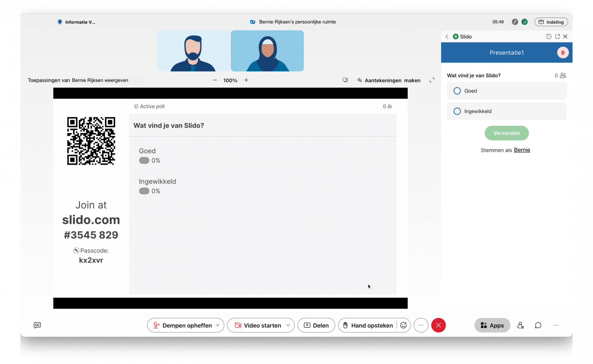Viewport: 593px width, 364px height.
Task: Open the participants list
Action: [x=520, y=325]
